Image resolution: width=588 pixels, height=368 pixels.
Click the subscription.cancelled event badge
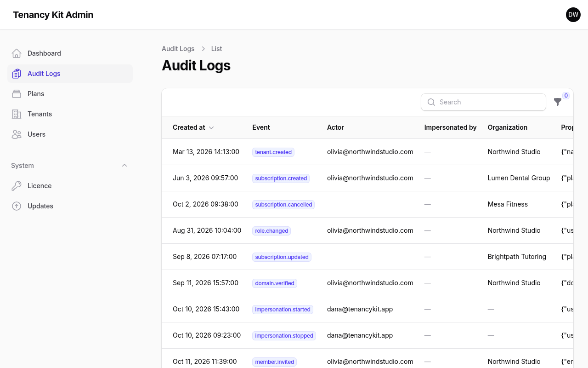(x=283, y=205)
